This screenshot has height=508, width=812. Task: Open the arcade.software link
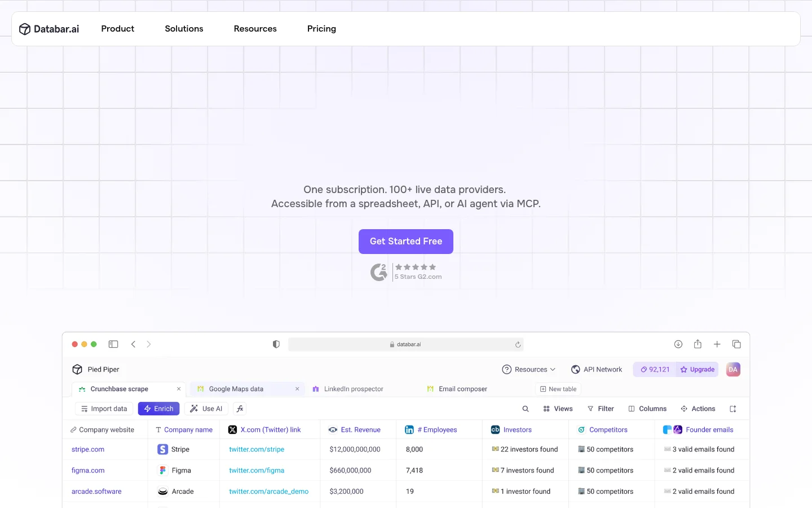[96, 492]
